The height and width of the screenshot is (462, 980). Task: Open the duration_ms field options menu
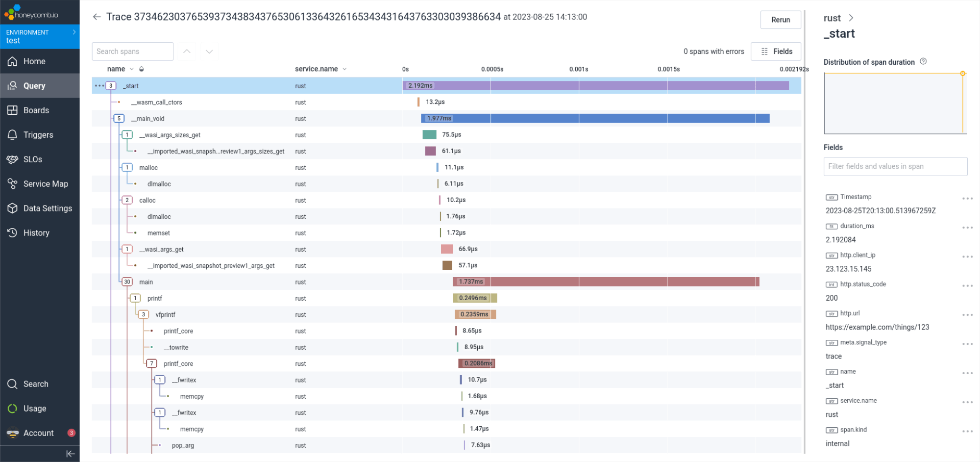pos(967,227)
